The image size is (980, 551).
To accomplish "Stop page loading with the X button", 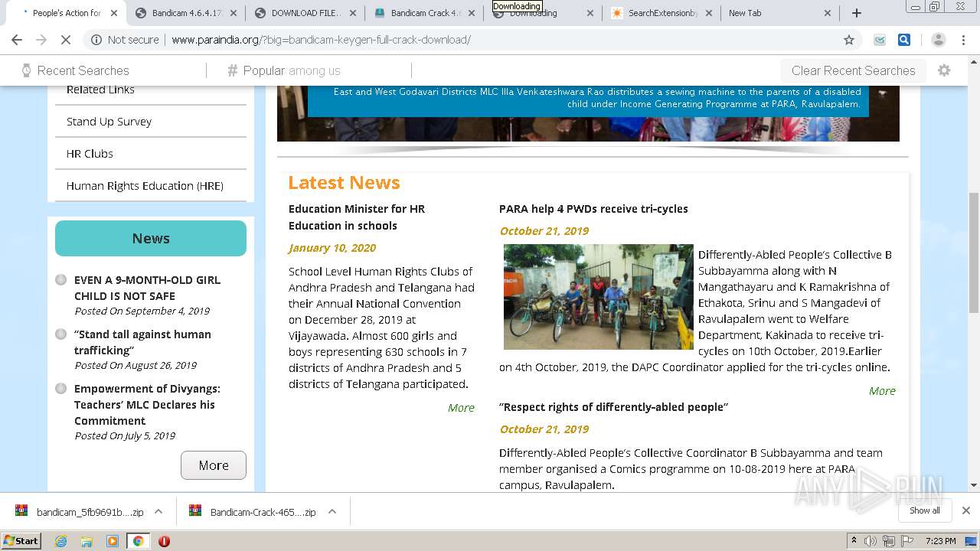I will pos(66,40).
